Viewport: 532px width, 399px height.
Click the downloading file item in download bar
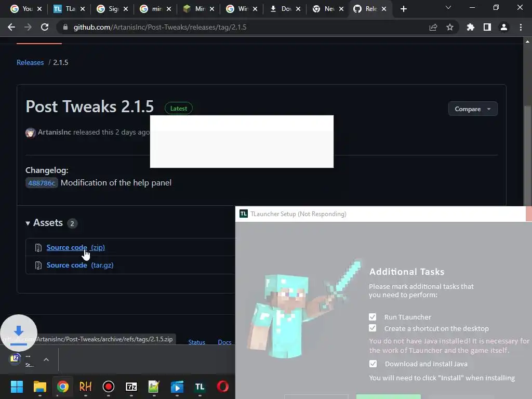(x=22, y=360)
